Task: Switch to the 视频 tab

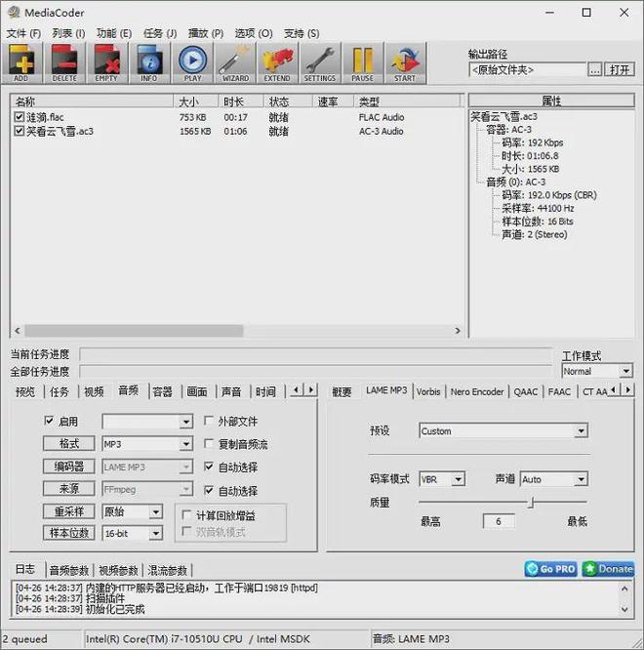Action: [x=94, y=391]
